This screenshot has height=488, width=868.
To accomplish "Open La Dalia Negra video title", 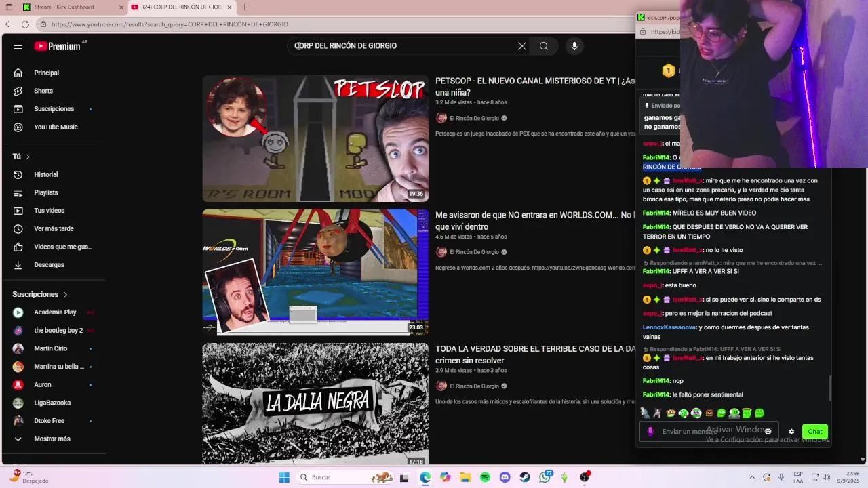I will pyautogui.click(x=535, y=354).
